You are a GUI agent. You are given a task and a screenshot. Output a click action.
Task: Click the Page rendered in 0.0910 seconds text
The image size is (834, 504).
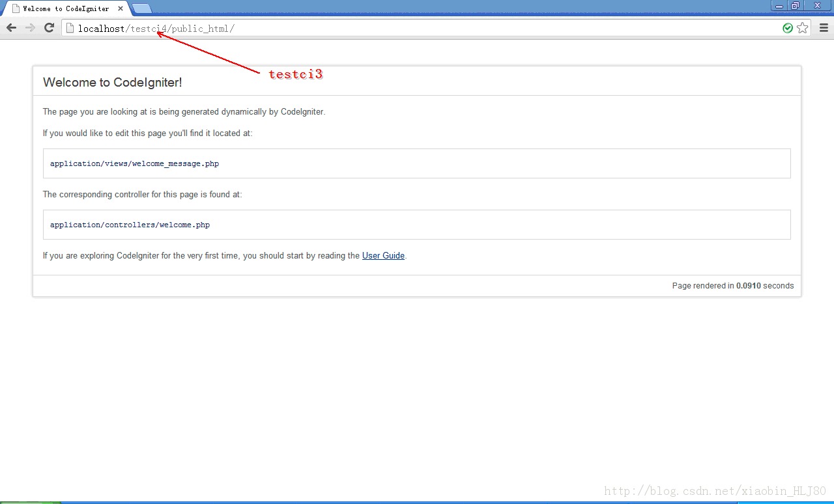pos(733,286)
